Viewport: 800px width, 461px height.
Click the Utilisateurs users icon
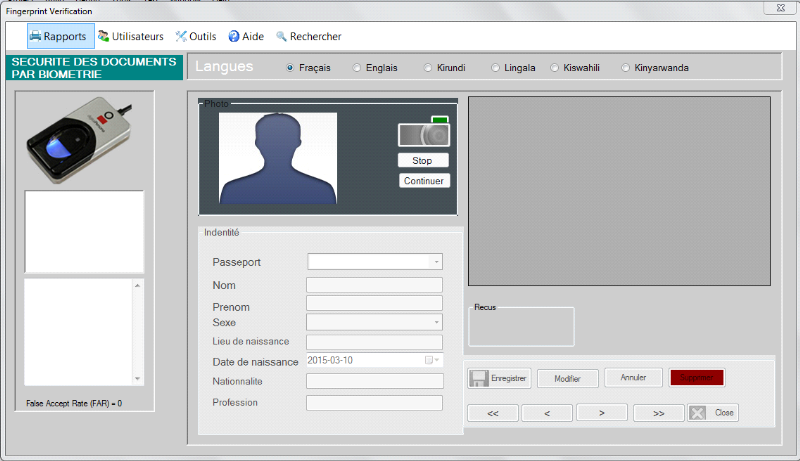[103, 36]
